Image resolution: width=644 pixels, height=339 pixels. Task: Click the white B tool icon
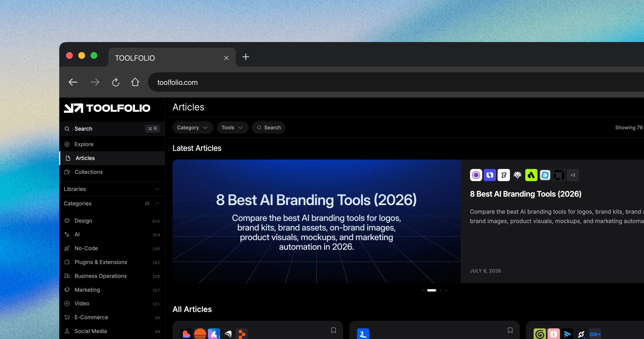503,175
